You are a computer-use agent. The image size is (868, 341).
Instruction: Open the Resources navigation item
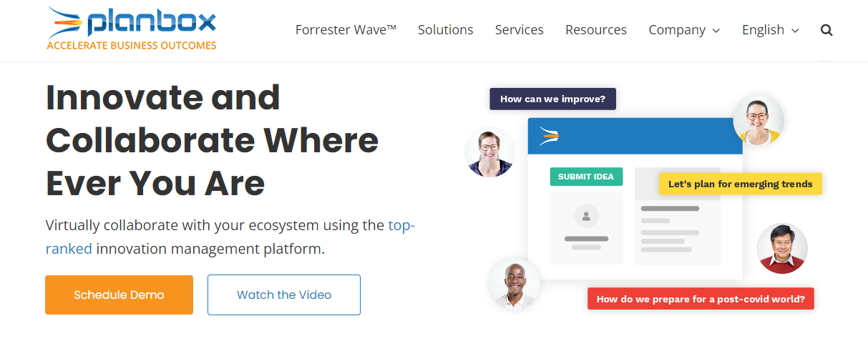point(596,30)
